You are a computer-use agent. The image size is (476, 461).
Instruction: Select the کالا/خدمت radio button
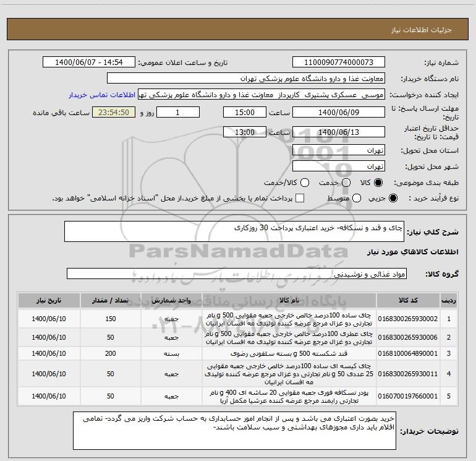(305, 183)
